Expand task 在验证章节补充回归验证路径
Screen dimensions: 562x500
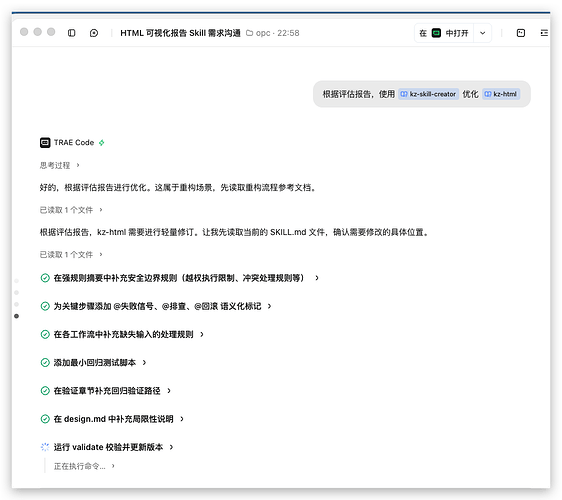click(112, 391)
